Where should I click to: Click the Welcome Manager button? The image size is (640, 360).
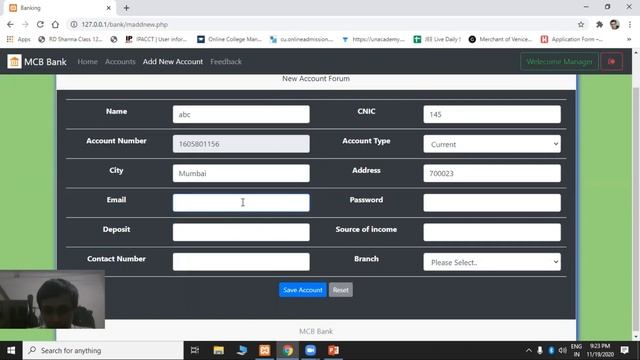coord(559,62)
